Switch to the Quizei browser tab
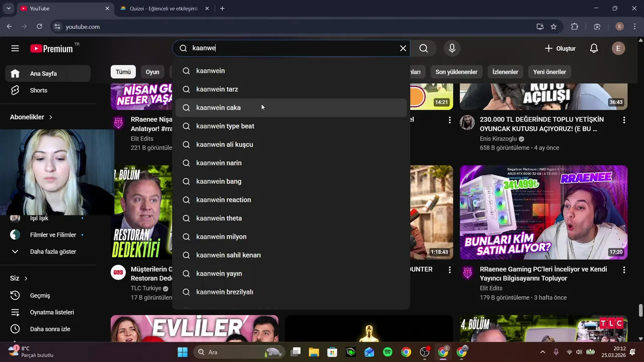 coord(165,9)
